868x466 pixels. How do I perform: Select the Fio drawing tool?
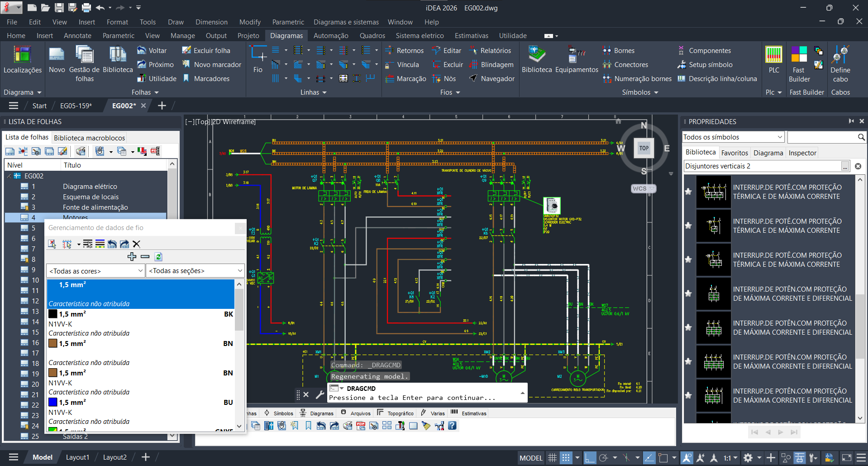258,59
